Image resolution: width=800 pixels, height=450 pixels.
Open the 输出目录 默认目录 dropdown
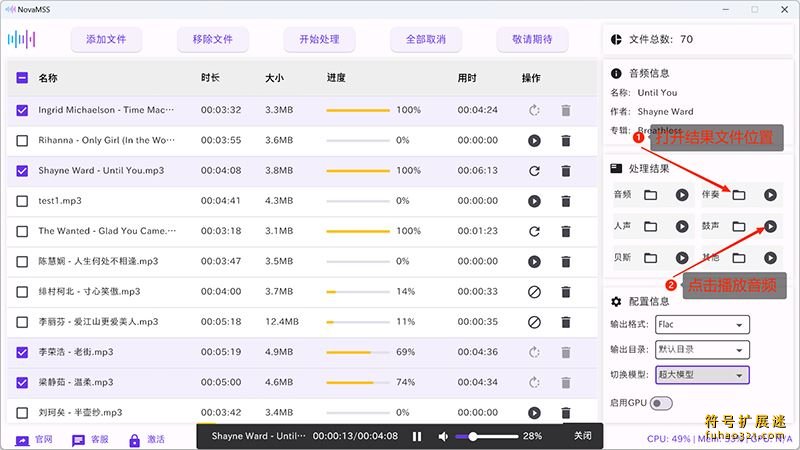pos(703,349)
